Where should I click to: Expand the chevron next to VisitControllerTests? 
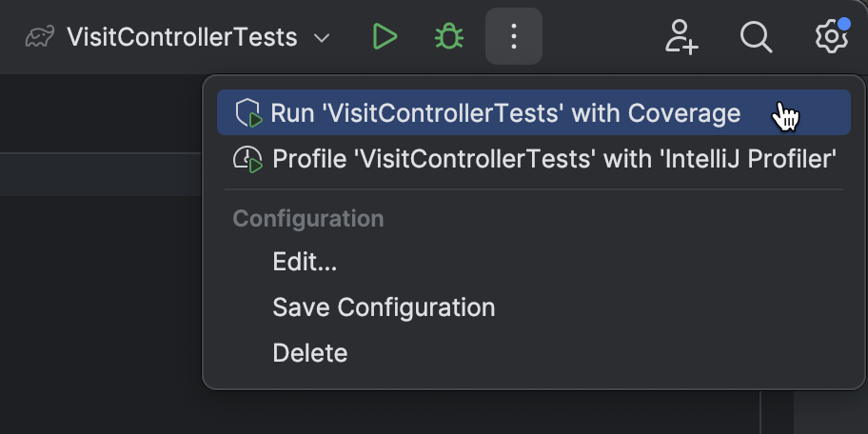[322, 39]
